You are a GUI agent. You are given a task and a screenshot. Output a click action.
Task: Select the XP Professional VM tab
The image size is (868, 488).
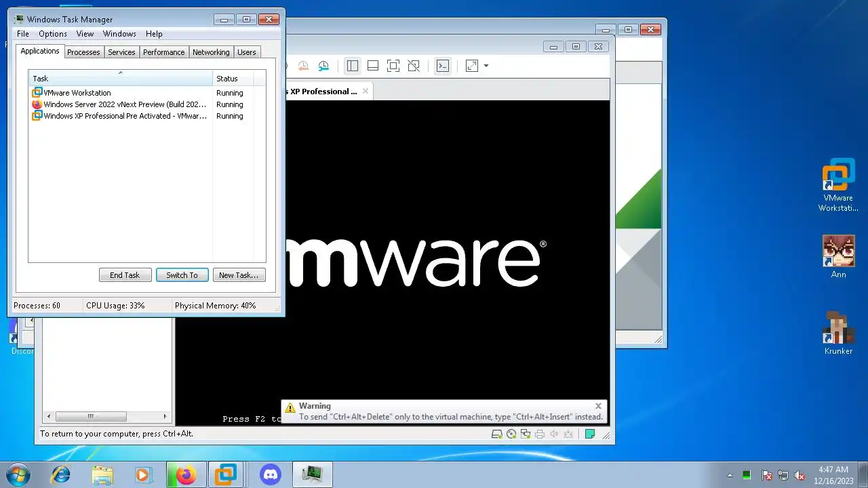click(x=323, y=91)
